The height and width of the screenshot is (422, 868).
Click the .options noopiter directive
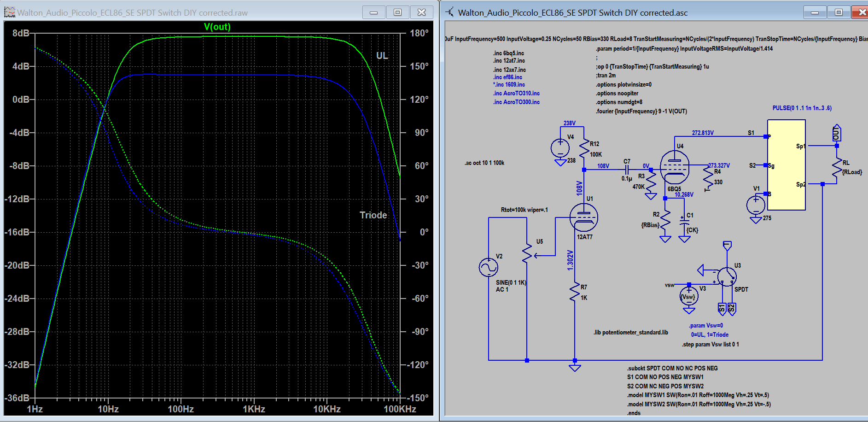[x=617, y=94]
